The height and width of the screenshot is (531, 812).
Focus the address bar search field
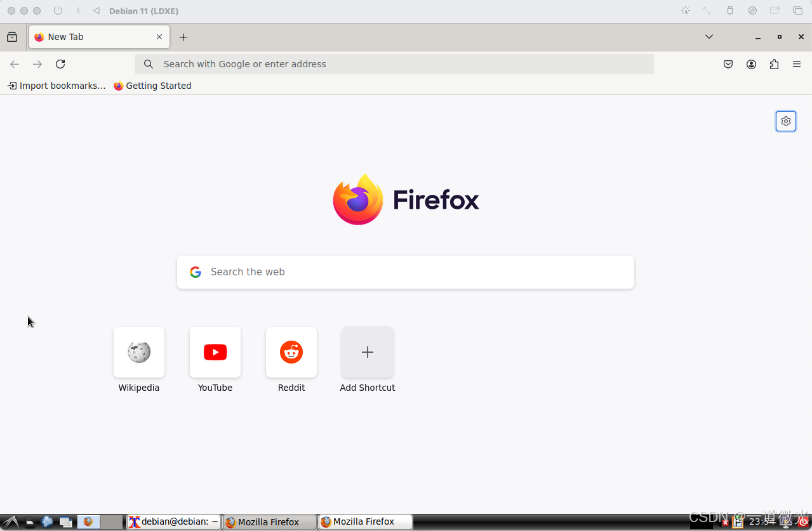(394, 64)
